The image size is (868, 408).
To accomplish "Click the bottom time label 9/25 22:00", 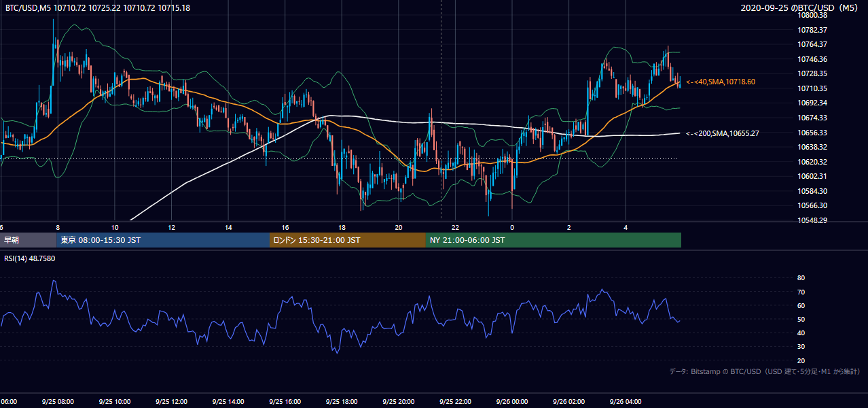I will [x=455, y=402].
